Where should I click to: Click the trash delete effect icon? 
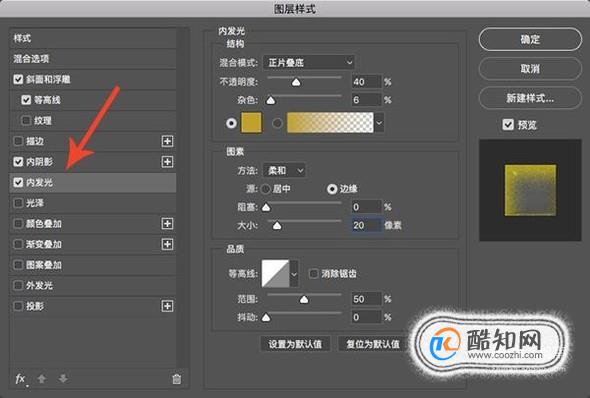[x=176, y=379]
